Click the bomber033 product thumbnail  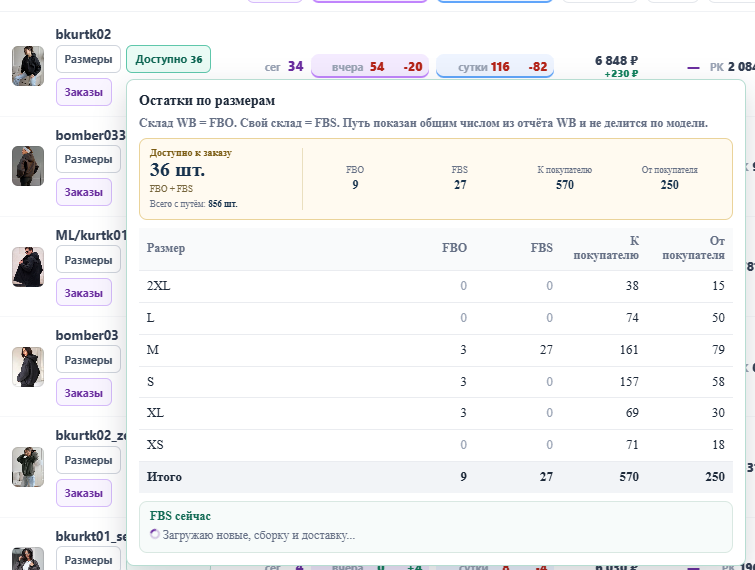(28, 166)
